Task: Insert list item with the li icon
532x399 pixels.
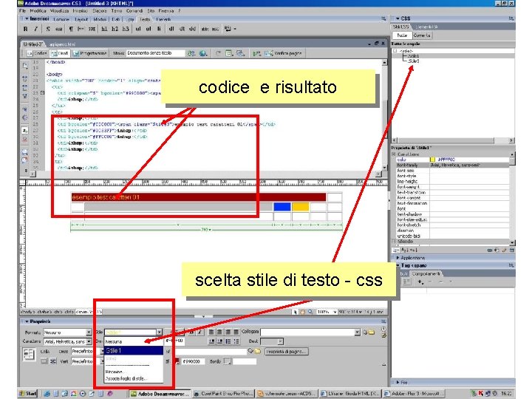Action: [x=159, y=29]
